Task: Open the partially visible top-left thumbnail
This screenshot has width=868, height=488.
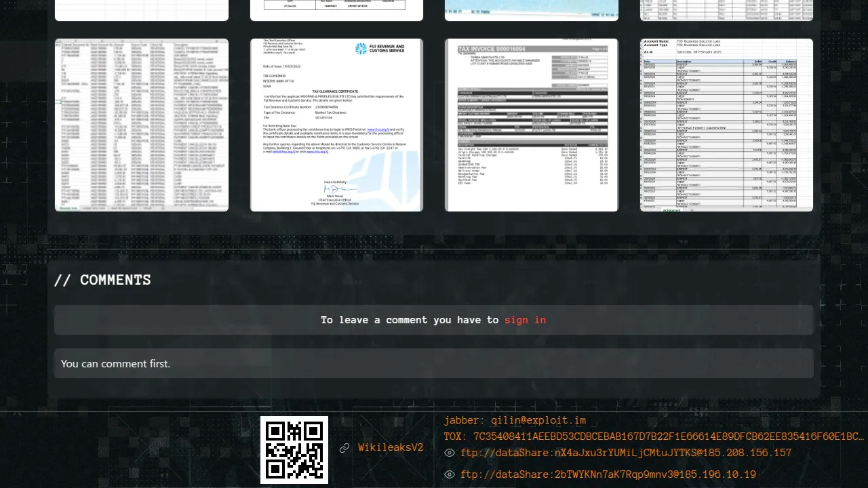Action: pos(142,10)
